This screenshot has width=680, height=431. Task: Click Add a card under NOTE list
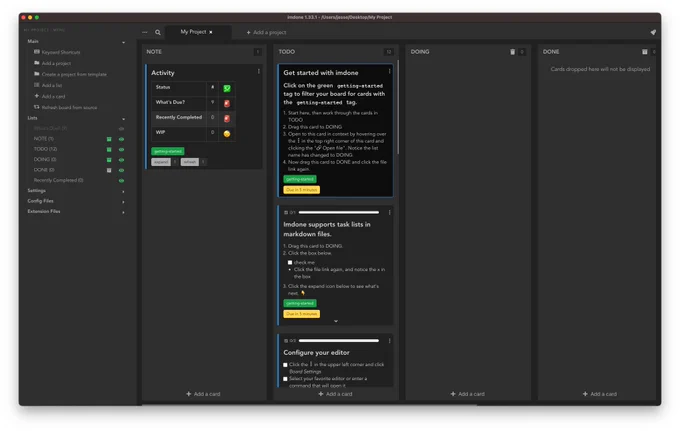203,394
